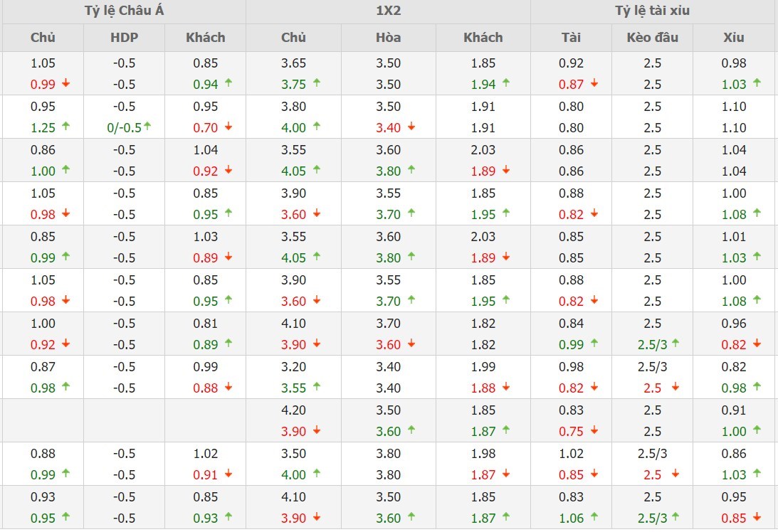Select the Tỷ lệ tài xỉu header

tap(652, 11)
